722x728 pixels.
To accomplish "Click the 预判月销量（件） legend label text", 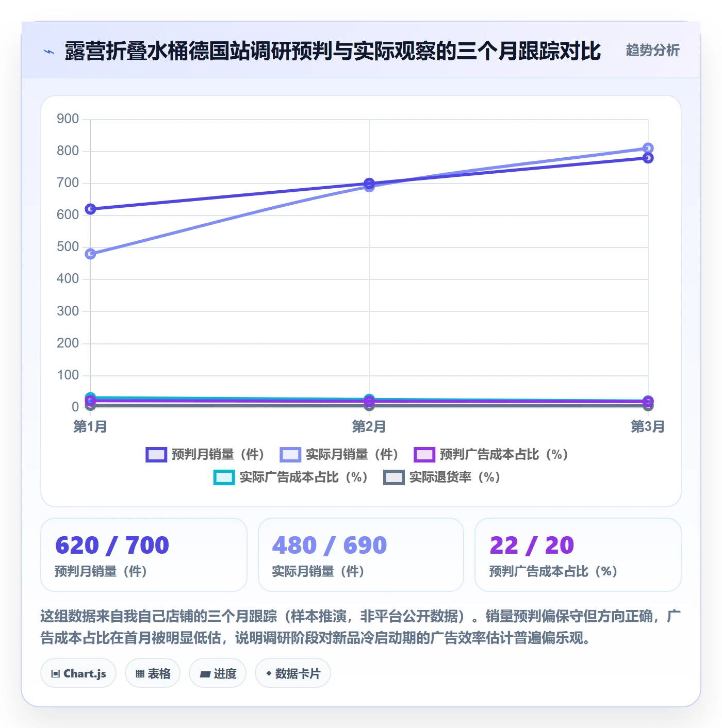I will 218,455.
